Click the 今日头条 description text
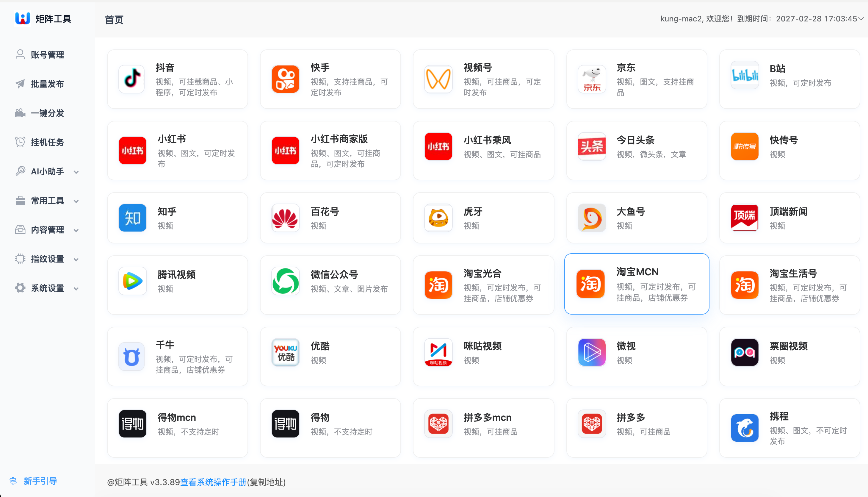This screenshot has height=497, width=868. click(x=651, y=154)
